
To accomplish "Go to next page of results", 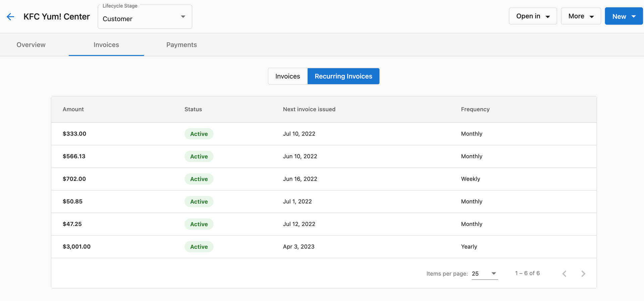I will tap(583, 274).
